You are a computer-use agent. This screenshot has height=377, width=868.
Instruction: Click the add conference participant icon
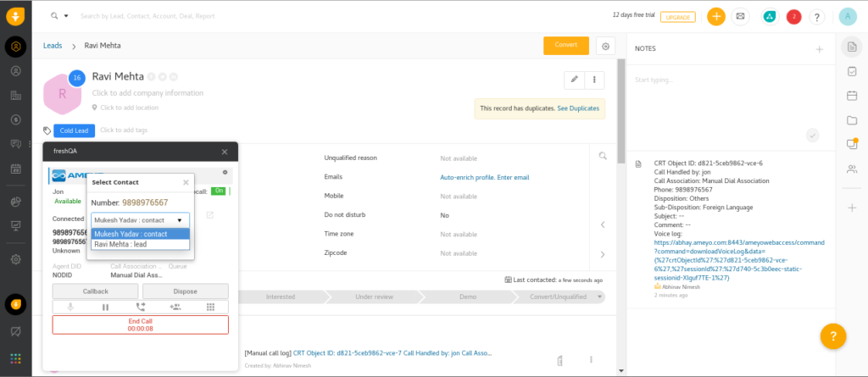pyautogui.click(x=175, y=307)
